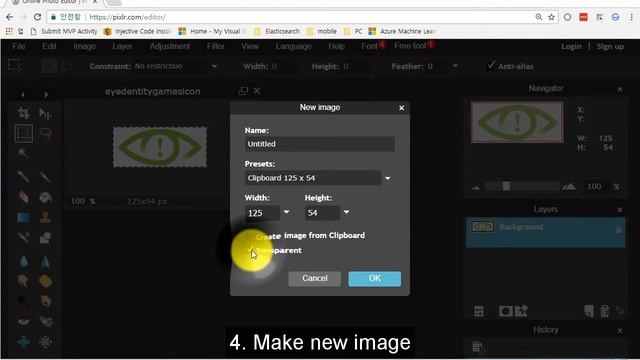Open the File menu
Viewport: 640px width, 360px height.
click(x=19, y=46)
